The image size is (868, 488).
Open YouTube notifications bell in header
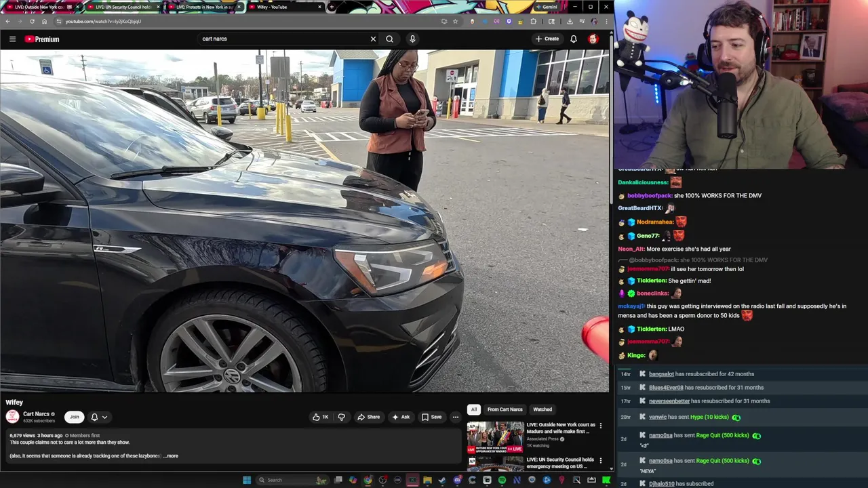tap(574, 39)
